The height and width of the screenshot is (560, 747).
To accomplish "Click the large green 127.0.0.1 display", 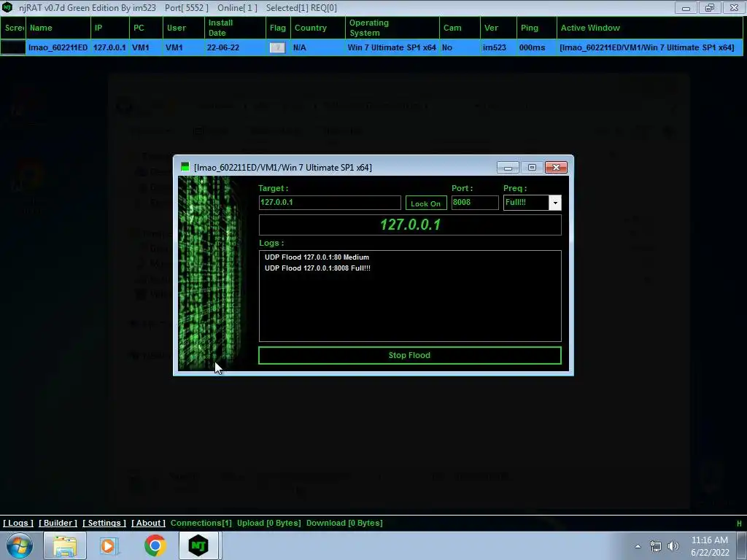I will [x=410, y=225].
